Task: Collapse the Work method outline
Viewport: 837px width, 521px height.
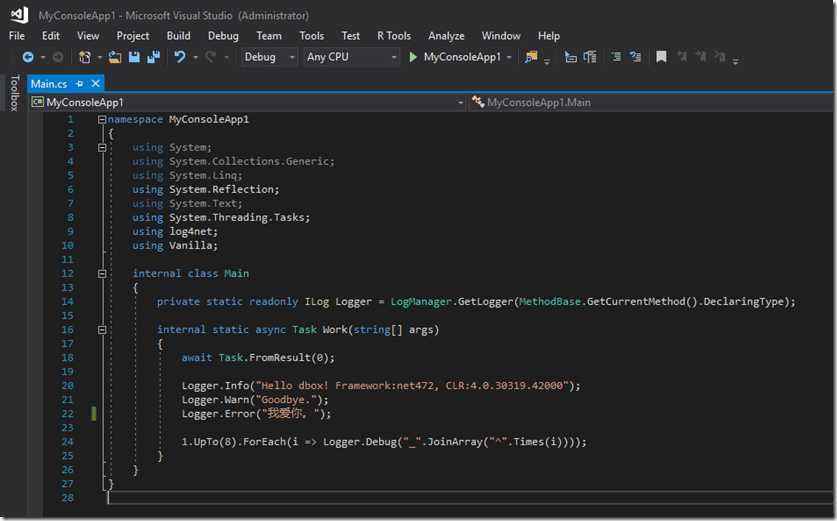Action: click(x=102, y=329)
